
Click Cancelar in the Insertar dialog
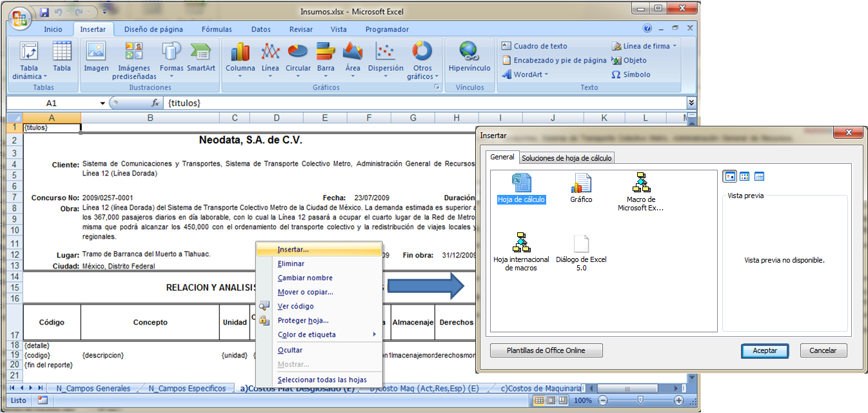[x=823, y=350]
